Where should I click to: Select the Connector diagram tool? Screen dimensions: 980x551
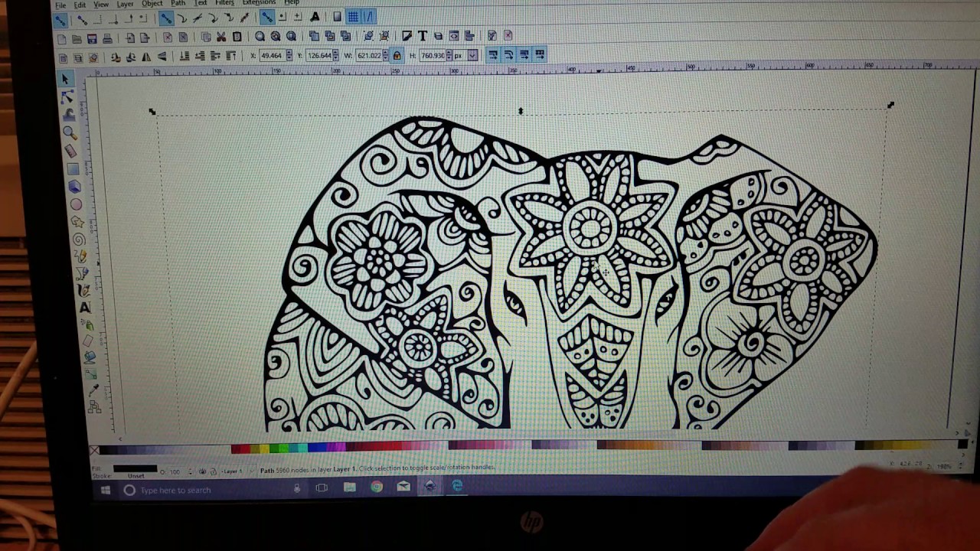tap(94, 406)
